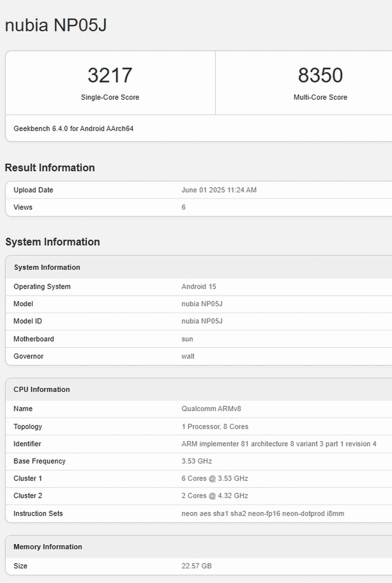
Task: Click the 'Upload Date' row label
Action: (x=33, y=190)
